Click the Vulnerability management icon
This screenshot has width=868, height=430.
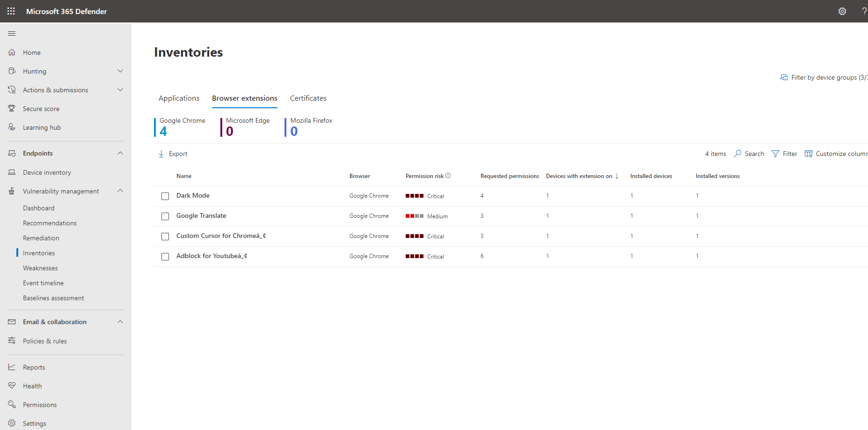click(x=12, y=191)
